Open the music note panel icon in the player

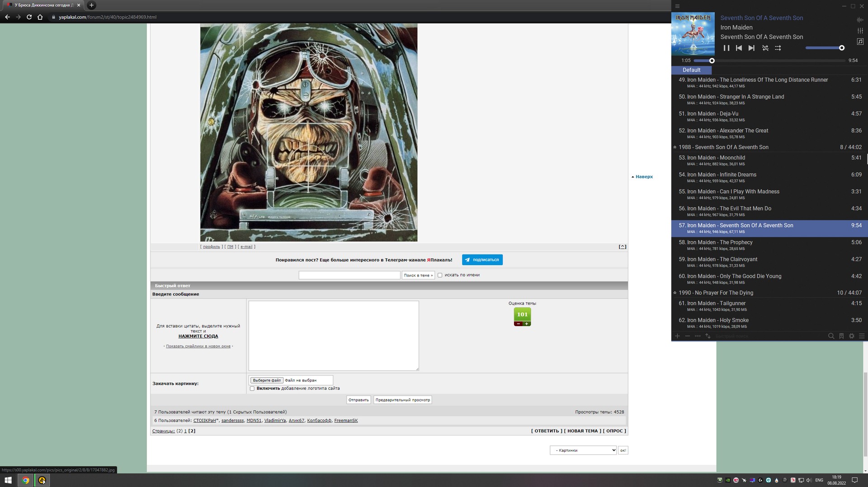pos(860,42)
